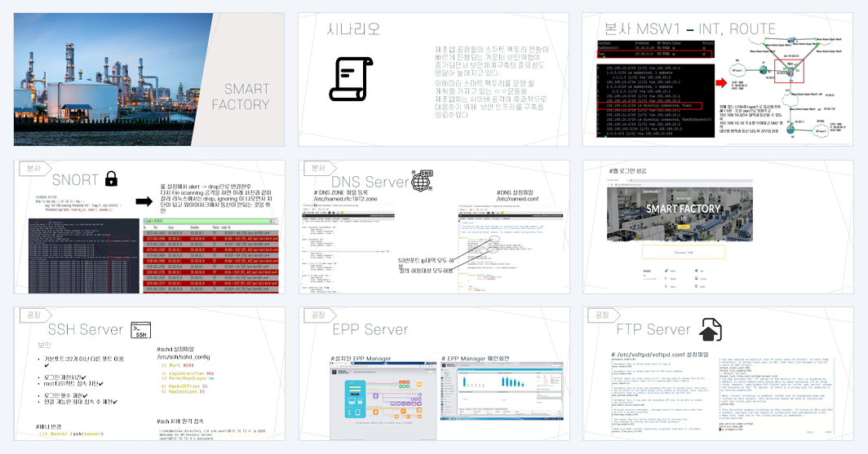
Task: Open the 웹 로그인 성공 slide
Action: tap(717, 227)
